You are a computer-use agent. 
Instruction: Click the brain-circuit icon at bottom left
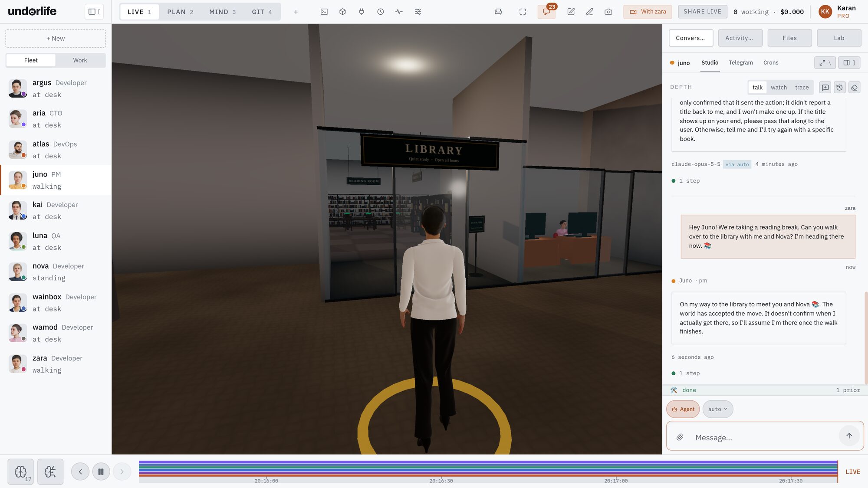[50, 472]
